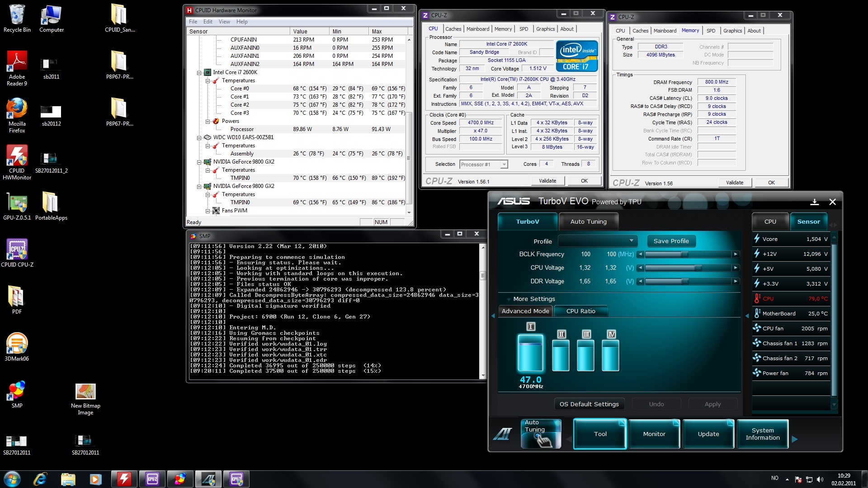Open SB27012011_2 image file icon
The width and height of the screenshot is (868, 488).
coord(51,162)
